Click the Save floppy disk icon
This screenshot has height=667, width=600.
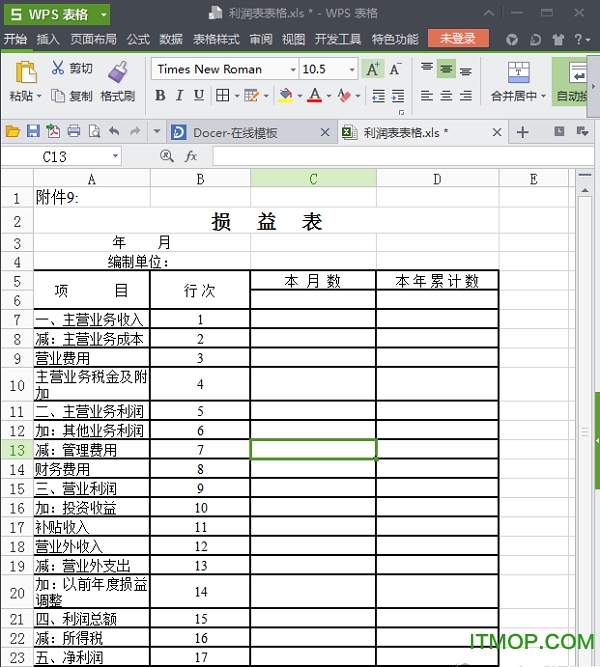tap(33, 131)
